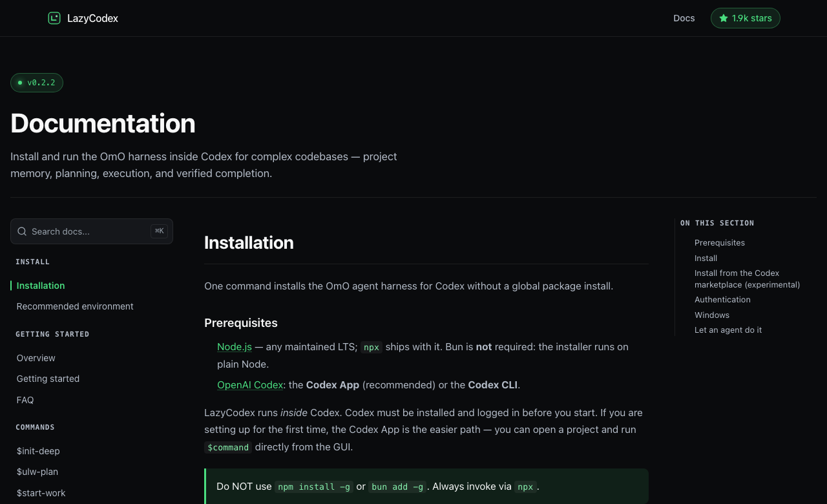
Task: Click the search magnifier icon
Action: click(x=22, y=231)
